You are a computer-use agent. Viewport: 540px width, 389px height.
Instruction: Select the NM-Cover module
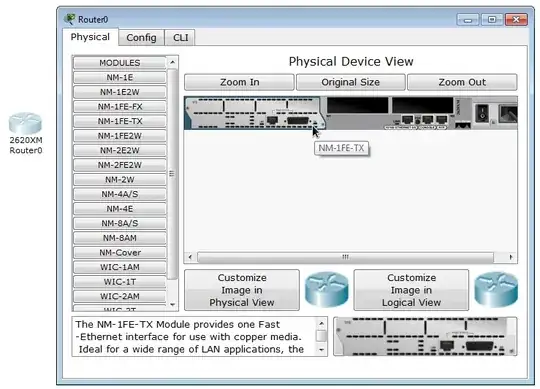120,252
